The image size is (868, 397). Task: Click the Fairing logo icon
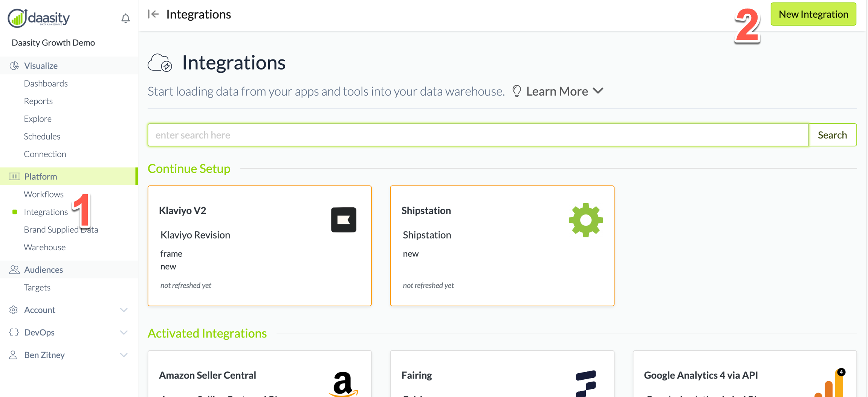[586, 383]
